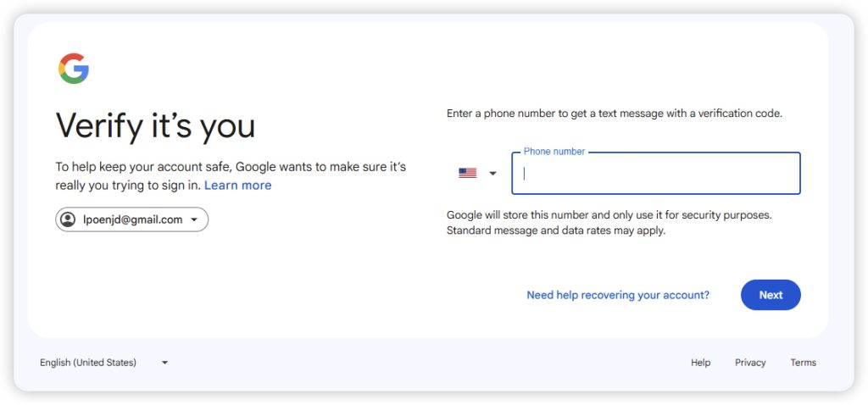Click the arrow next to the language selector

click(164, 363)
